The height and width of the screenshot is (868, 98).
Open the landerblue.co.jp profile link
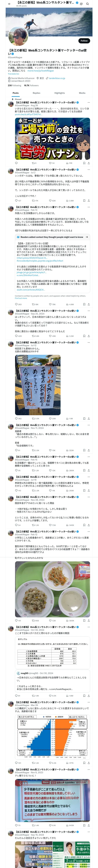[x=57, y=78]
